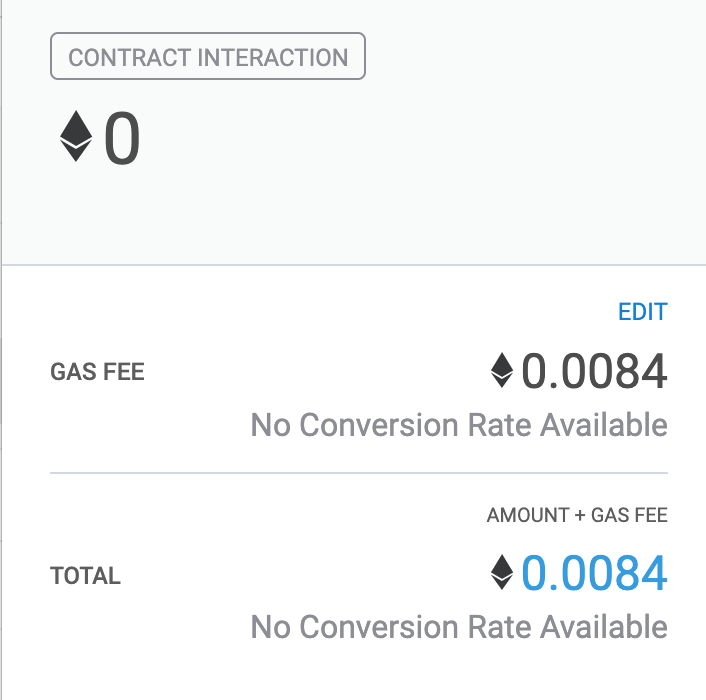Select the transaction amount 0
The image size is (706, 700).
click(x=122, y=138)
